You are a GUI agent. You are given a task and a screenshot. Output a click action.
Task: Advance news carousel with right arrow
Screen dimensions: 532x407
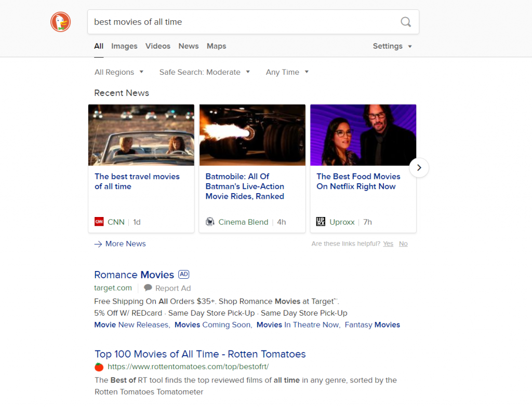(x=419, y=168)
